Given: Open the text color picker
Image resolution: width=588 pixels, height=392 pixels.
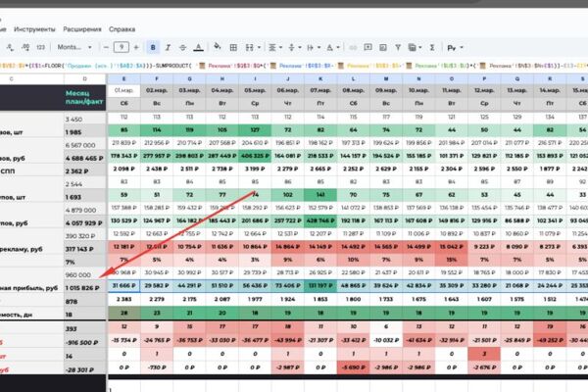Looking at the screenshot, I should click(198, 47).
